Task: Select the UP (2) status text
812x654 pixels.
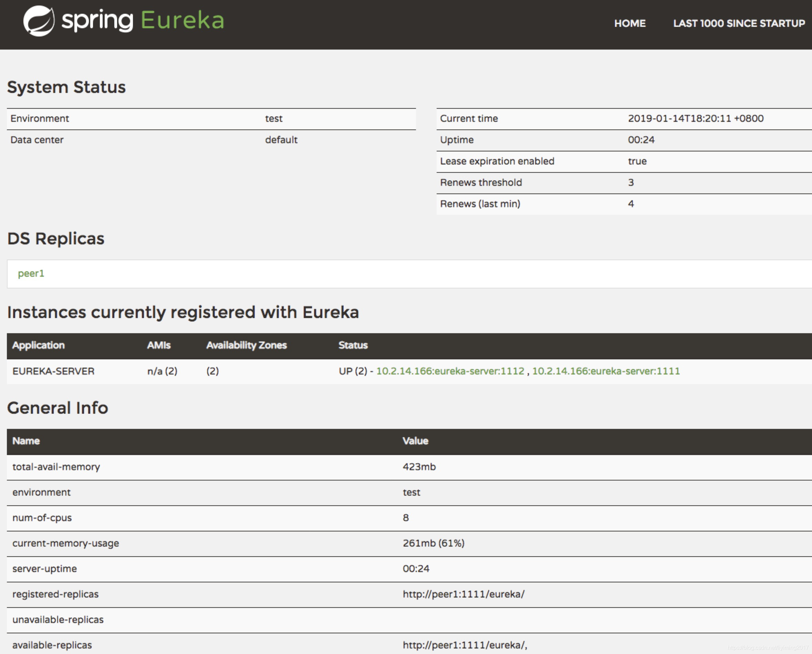Action: (x=353, y=371)
